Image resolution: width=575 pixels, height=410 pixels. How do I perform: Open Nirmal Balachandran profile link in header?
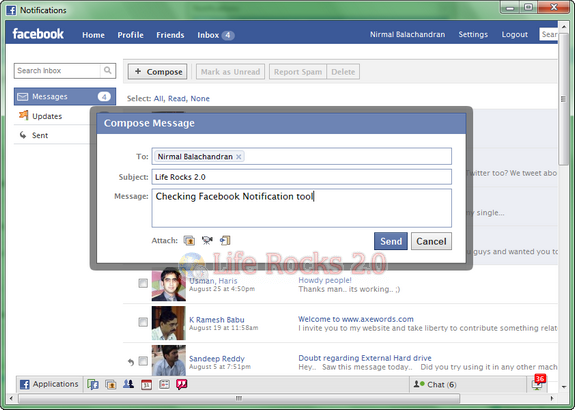407,34
